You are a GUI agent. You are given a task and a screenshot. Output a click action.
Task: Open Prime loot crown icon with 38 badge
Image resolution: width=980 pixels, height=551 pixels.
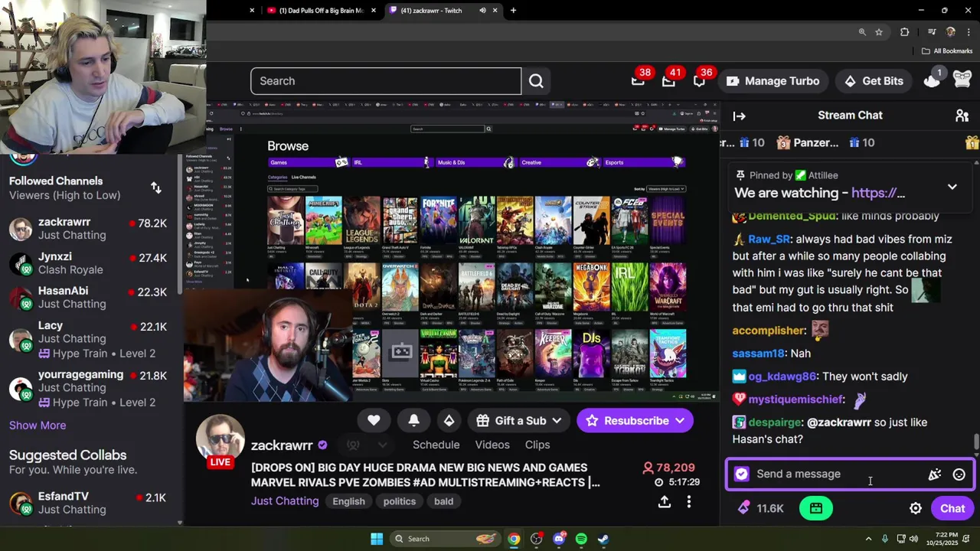(638, 80)
